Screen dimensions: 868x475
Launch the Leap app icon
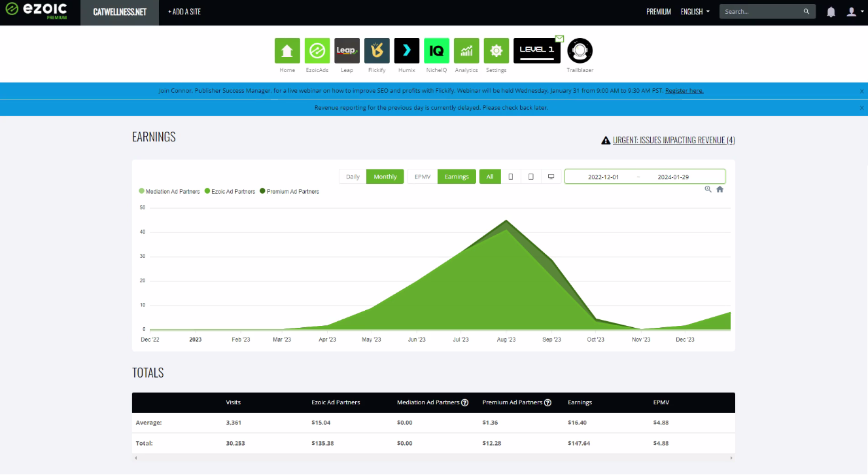[x=347, y=50]
